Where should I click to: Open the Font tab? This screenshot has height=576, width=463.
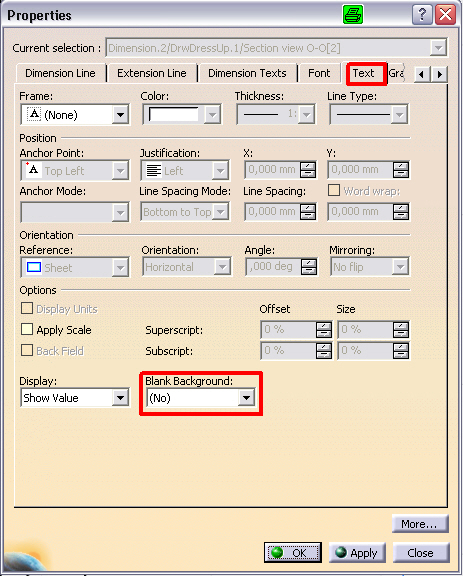319,73
